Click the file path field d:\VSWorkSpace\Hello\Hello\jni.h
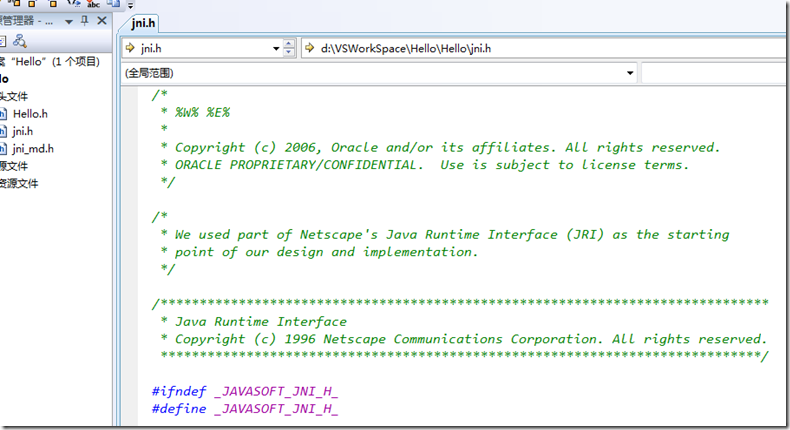Image resolution: width=790 pixels, height=430 pixels. click(x=545, y=48)
